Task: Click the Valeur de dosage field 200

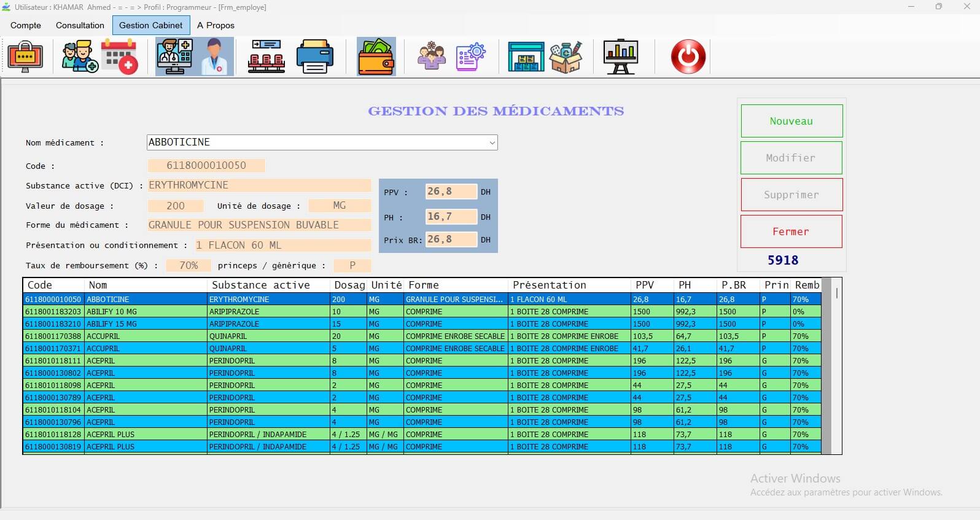Action: coord(176,206)
